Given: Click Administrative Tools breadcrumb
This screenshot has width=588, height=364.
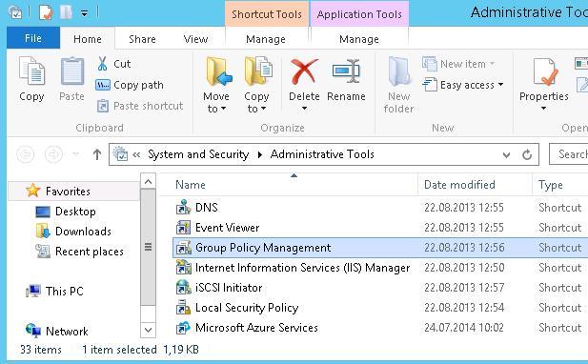Looking at the screenshot, I should coord(322,154).
